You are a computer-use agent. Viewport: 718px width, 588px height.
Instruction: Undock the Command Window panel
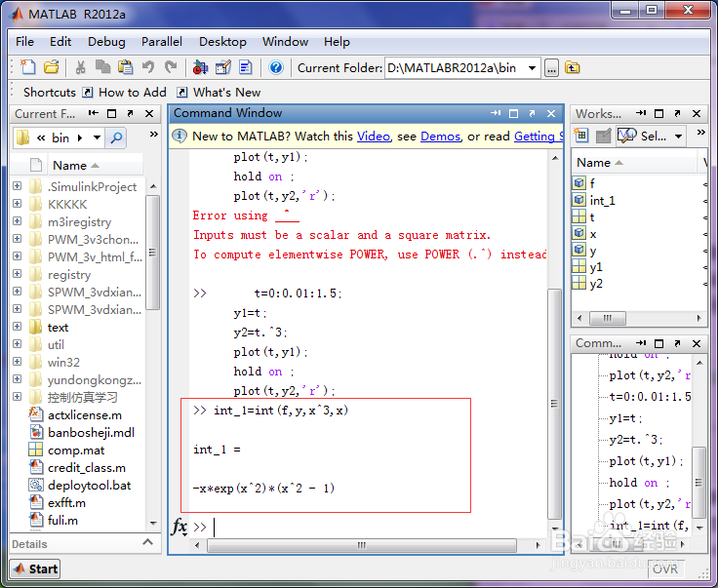pos(532,113)
